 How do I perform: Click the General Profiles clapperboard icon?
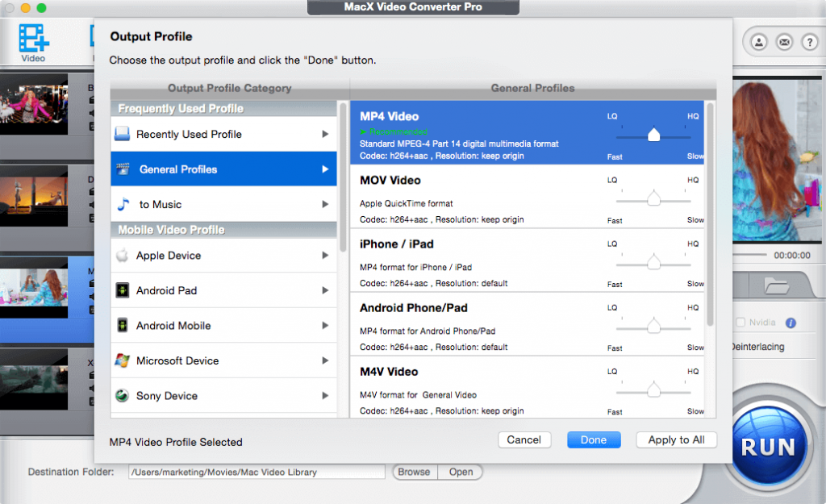[123, 169]
